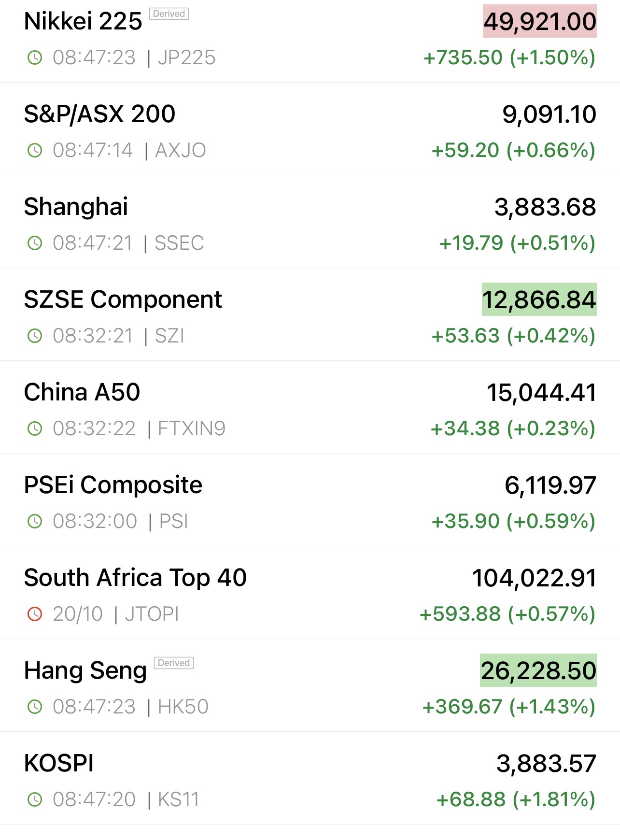
Task: Click the Shanghai market-open clock icon
Action: 35,243
